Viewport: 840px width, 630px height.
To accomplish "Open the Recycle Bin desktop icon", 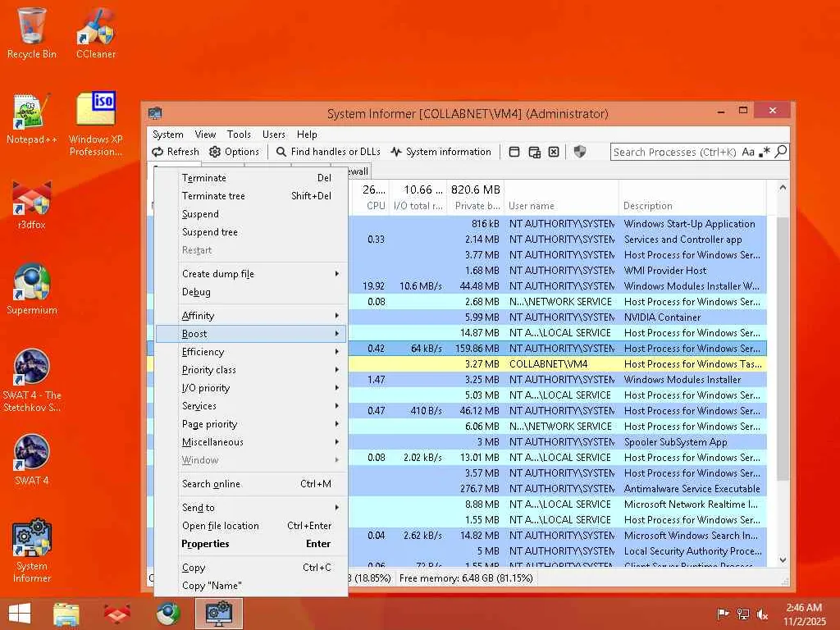I will (32, 33).
